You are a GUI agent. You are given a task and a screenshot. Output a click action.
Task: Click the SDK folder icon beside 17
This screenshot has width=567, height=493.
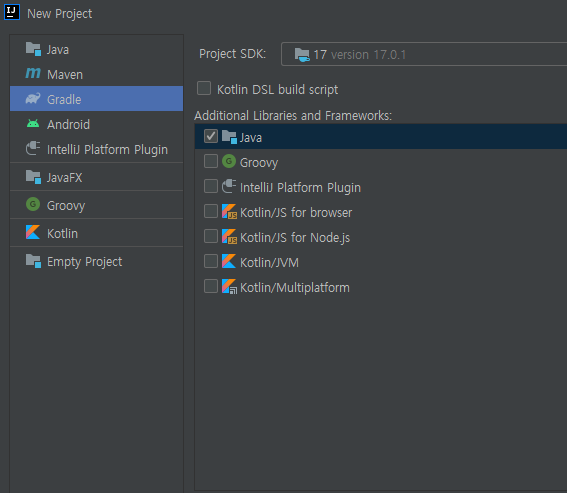[302, 55]
